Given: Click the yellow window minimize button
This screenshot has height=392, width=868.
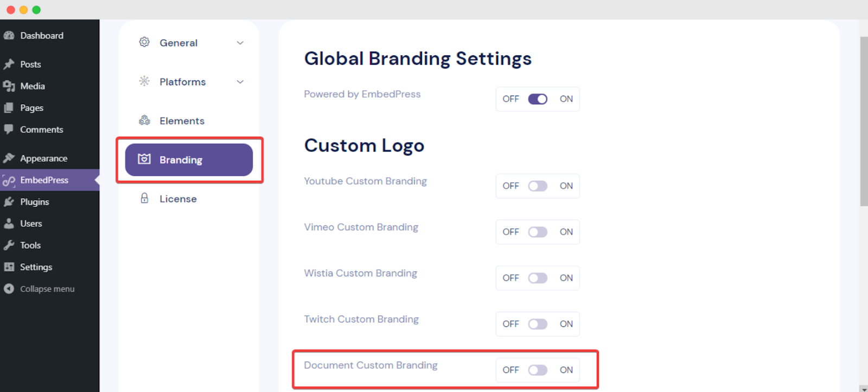Looking at the screenshot, I should coord(23,10).
